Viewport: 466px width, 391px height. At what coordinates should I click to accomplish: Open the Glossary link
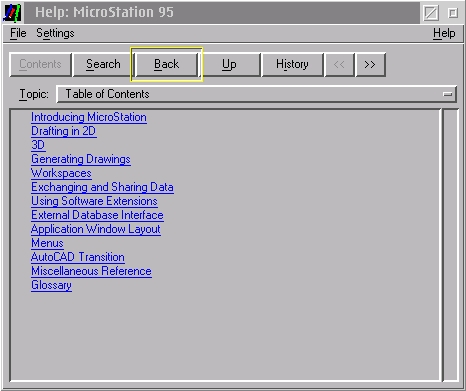pyautogui.click(x=51, y=285)
